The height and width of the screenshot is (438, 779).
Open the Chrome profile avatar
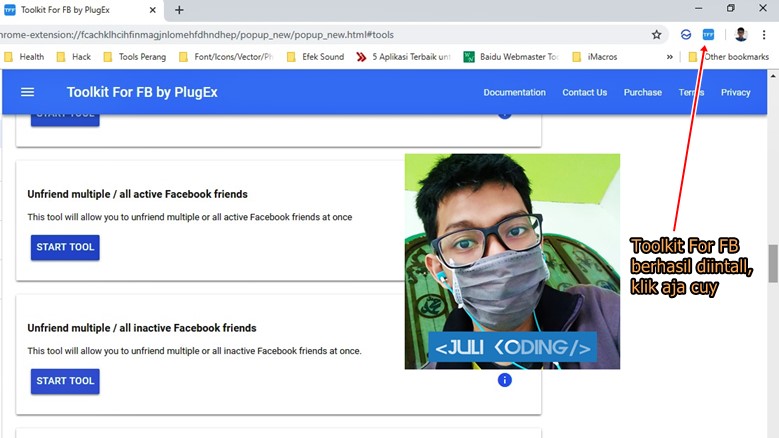[741, 35]
